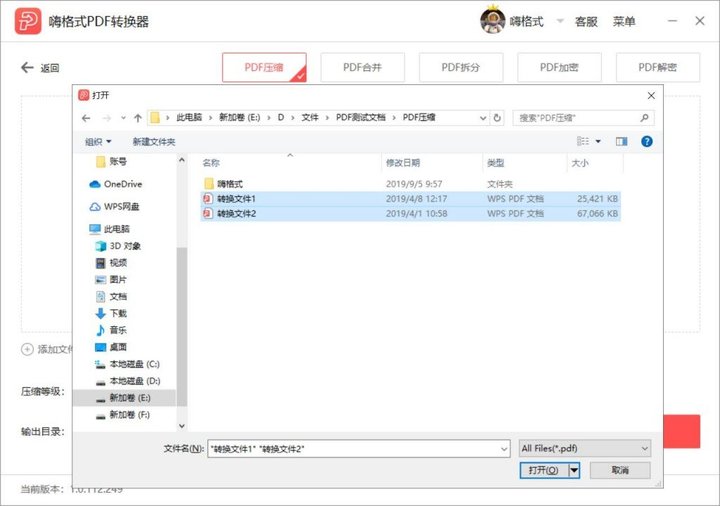Select OneDrive in the navigation pane
This screenshot has height=506, width=720.
tap(116, 184)
